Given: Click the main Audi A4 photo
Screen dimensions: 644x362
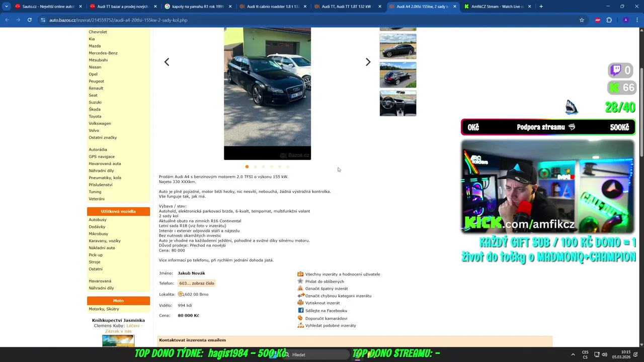Looking at the screenshot, I should coord(267,94).
